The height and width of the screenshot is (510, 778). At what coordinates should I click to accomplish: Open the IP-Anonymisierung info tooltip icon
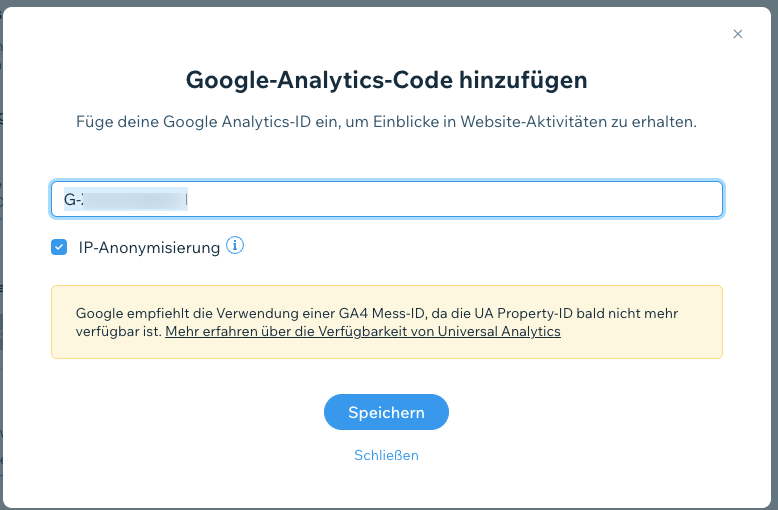tap(235, 246)
